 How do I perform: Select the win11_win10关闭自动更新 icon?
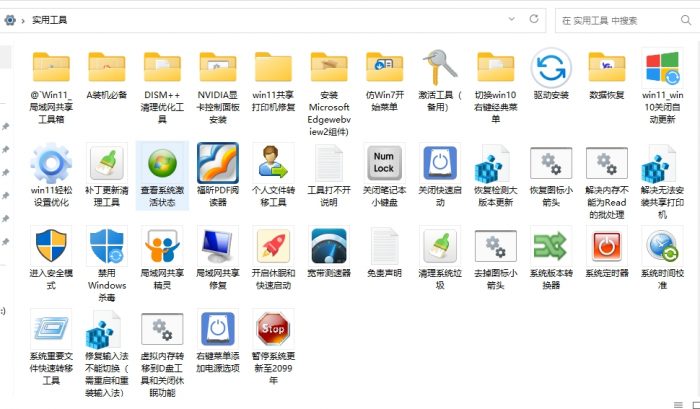[x=662, y=68]
